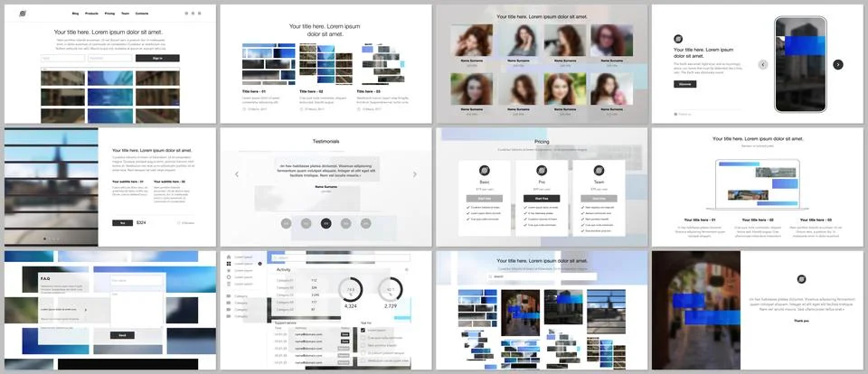Click the date icon under Title here - 02
The width and height of the screenshot is (868, 374).
[302, 109]
